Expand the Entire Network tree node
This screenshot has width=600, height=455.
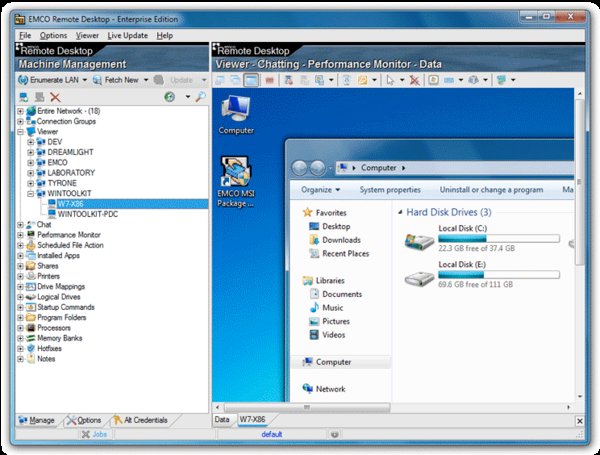(20, 111)
